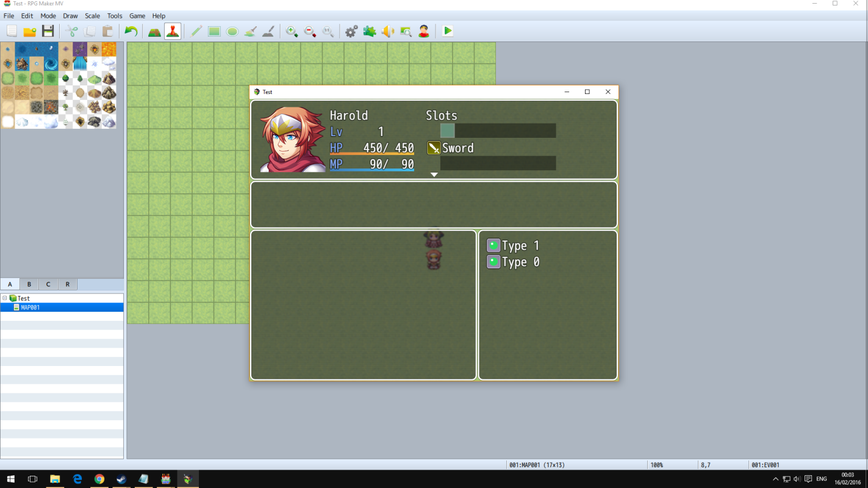This screenshot has height=488, width=868.
Task: Switch to tileset tab C
Action: point(48,284)
